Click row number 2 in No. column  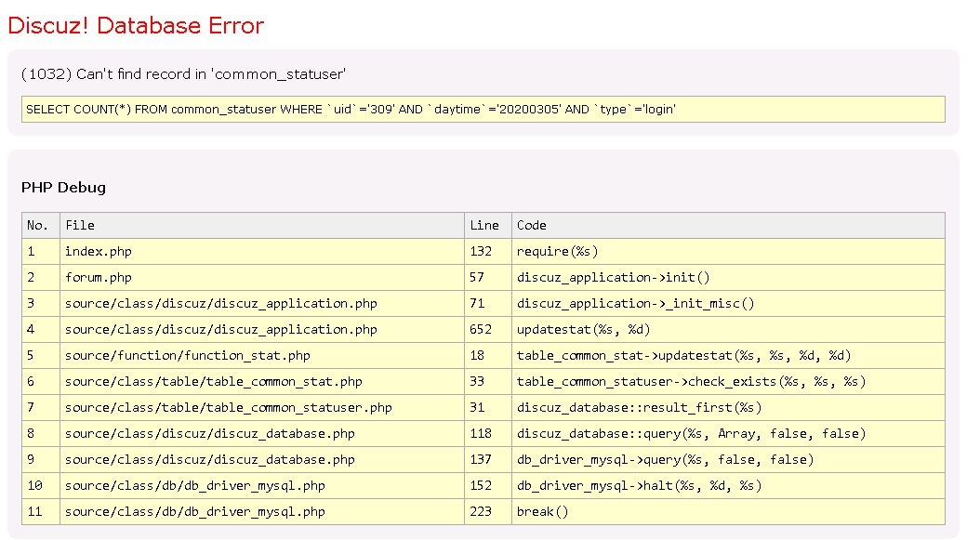(x=41, y=278)
